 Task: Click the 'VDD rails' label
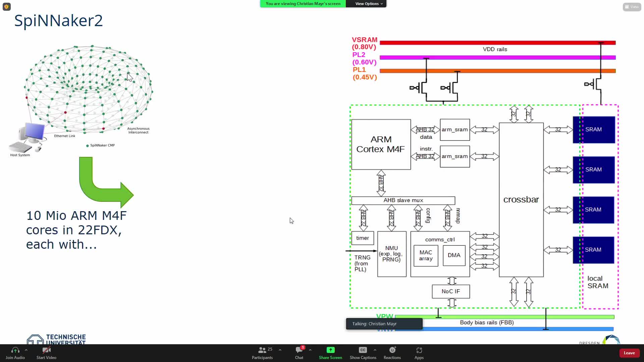[495, 49]
